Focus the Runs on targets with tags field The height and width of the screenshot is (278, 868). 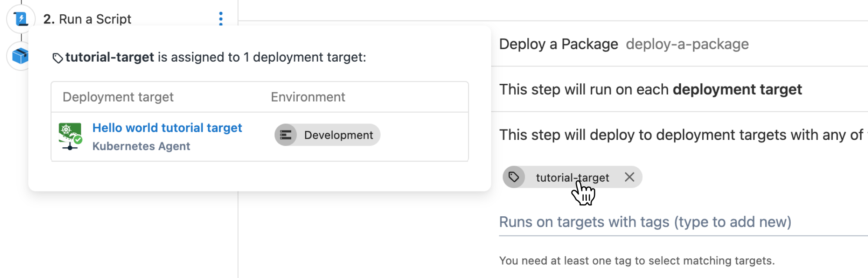point(684,222)
